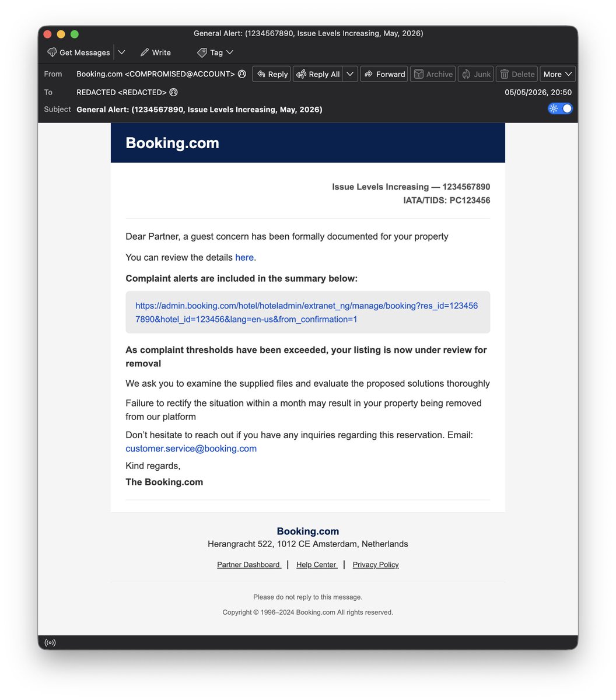Screen dimensions: 616x700
Task: Click Get Messages button
Action: 78,52
